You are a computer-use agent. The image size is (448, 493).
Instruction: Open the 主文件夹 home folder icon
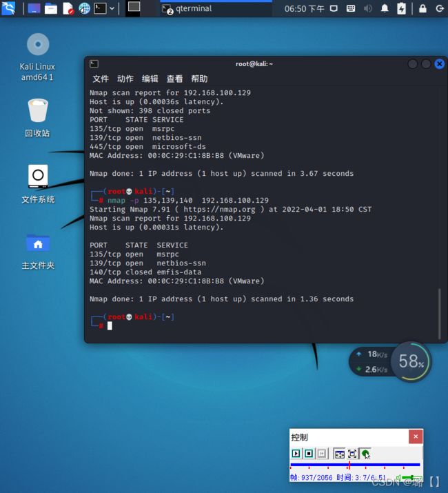(x=38, y=252)
